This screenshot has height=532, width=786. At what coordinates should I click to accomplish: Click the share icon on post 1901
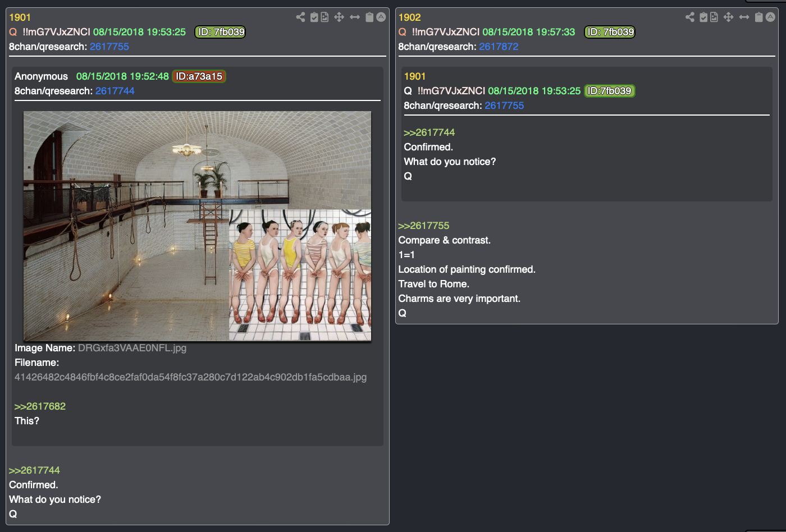pos(300,17)
